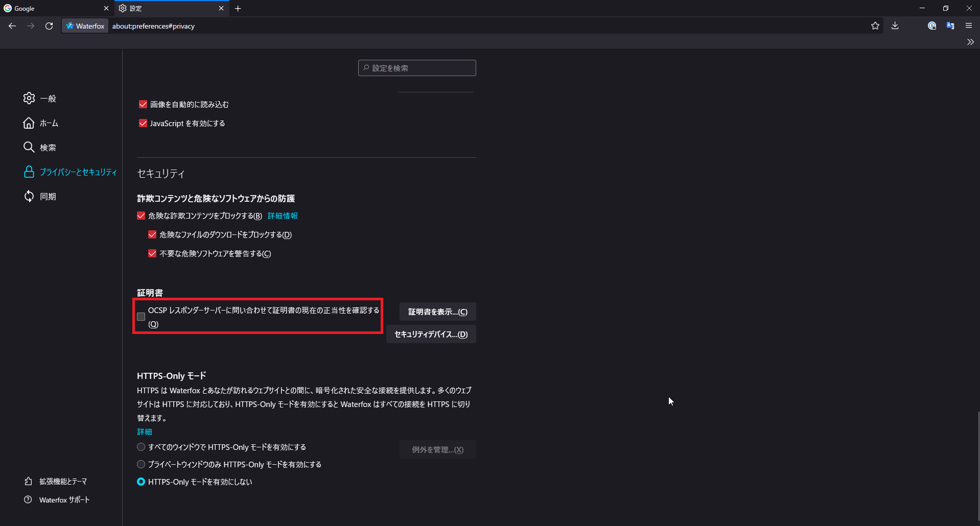Image resolution: width=980 pixels, height=526 pixels.
Task: Click the magnifier icon beside 検索
Action: [x=29, y=148]
